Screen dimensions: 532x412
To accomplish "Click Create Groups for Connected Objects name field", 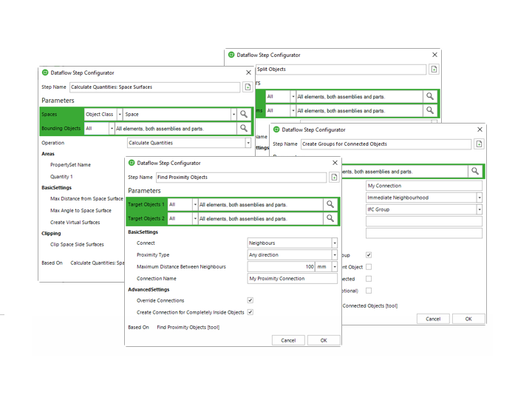I will 386,144.
